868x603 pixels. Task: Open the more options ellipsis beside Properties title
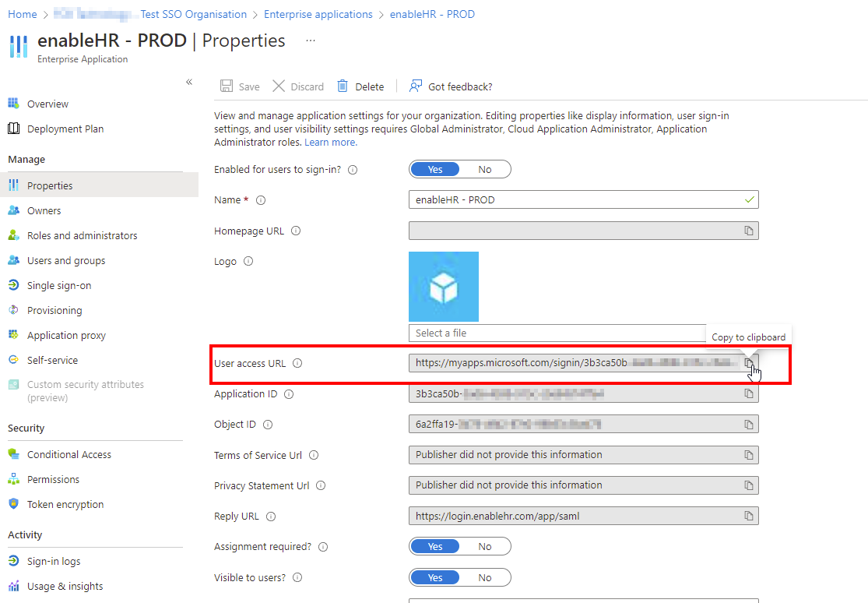[311, 41]
